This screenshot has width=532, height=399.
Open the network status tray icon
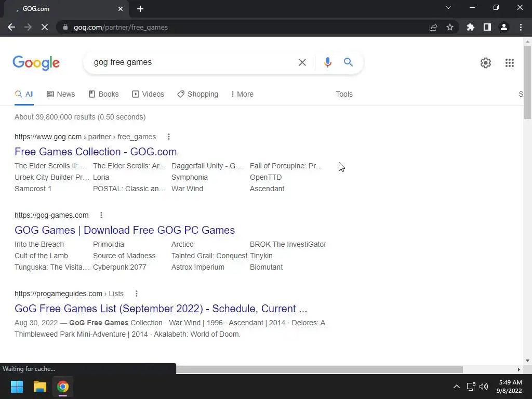pos(471,387)
